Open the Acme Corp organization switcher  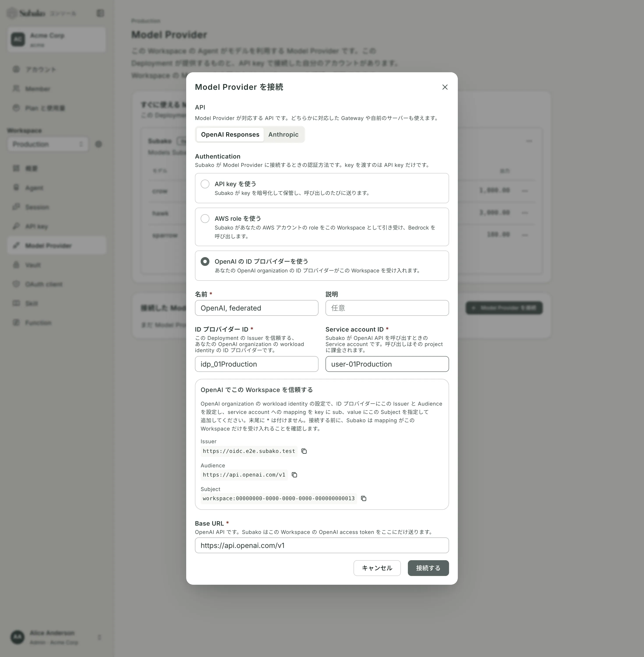(x=57, y=40)
